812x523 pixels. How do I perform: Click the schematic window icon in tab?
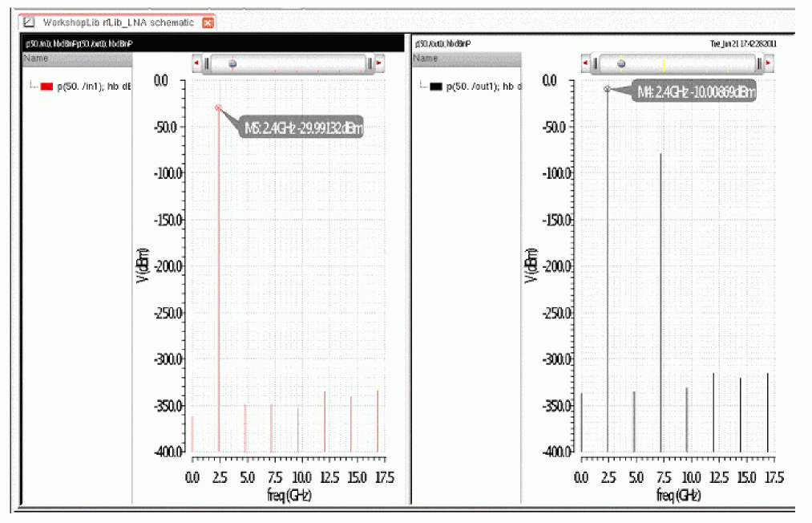pyautogui.click(x=29, y=22)
